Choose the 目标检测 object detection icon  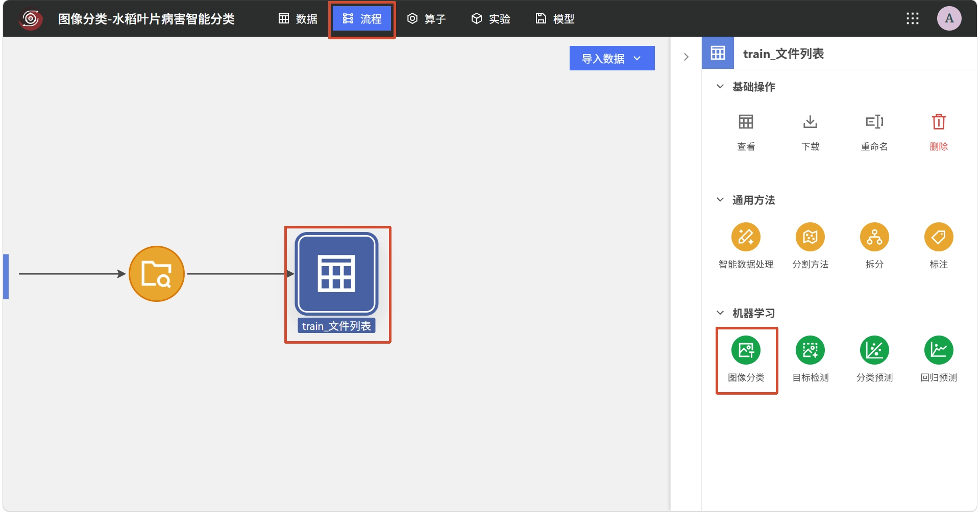[x=810, y=350]
